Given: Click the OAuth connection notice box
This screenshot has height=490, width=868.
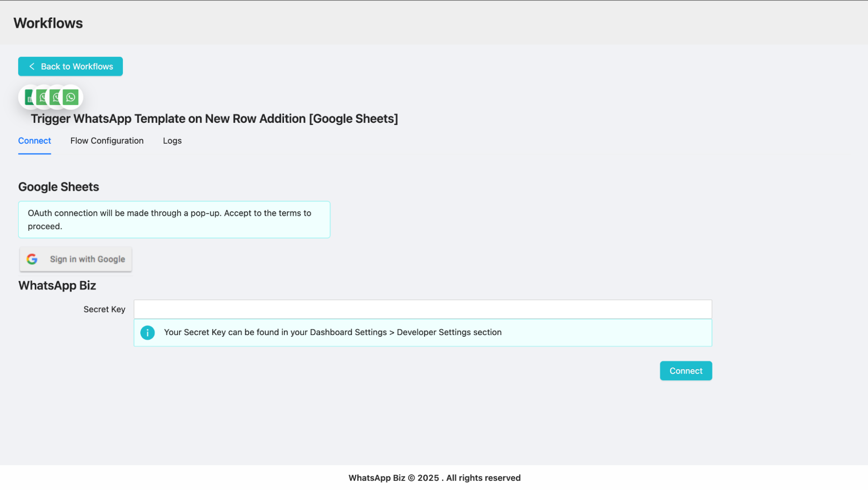Looking at the screenshot, I should 174,220.
